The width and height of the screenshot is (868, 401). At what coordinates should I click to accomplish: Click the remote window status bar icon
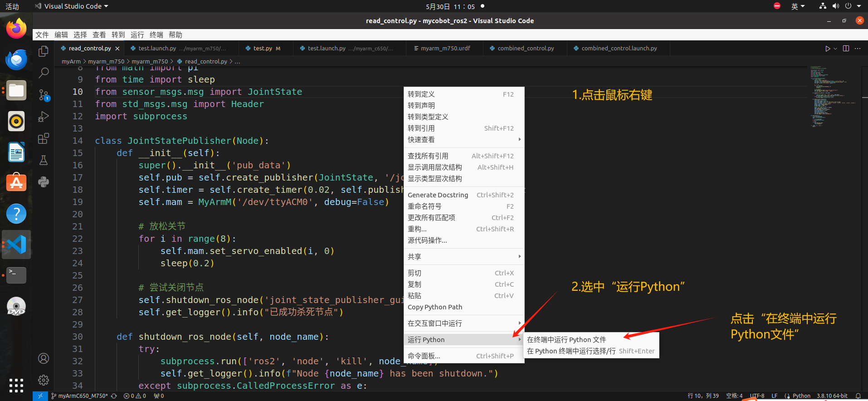(x=40, y=396)
